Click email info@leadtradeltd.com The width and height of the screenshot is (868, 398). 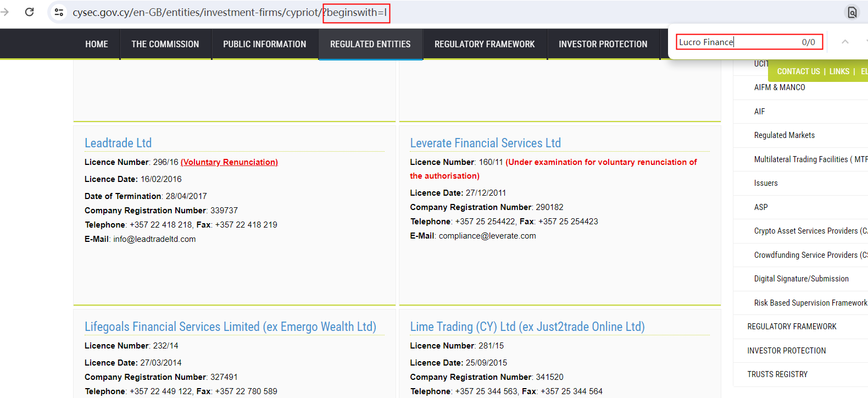point(154,239)
